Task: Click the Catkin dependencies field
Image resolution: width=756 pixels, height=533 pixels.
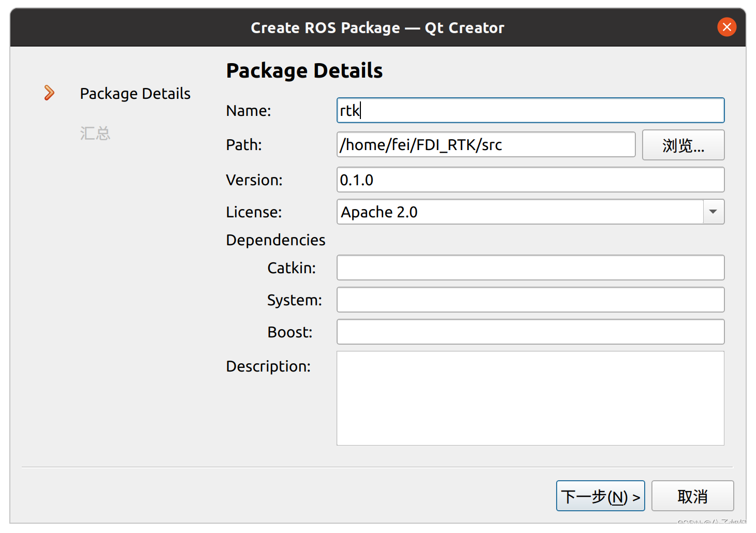Action: pos(530,268)
